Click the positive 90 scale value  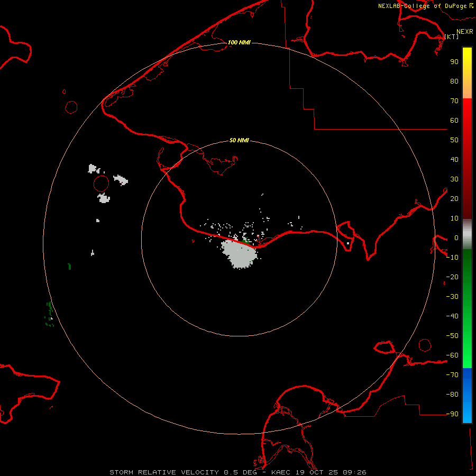(x=454, y=62)
